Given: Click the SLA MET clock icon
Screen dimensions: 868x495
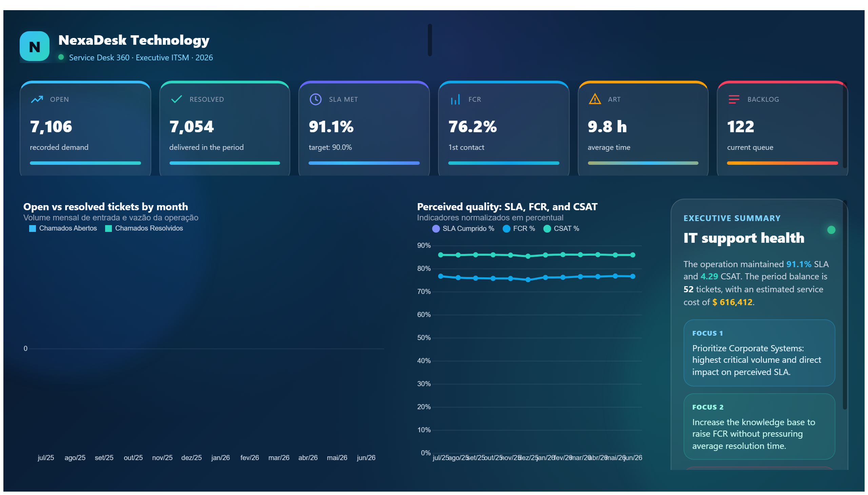Looking at the screenshot, I should click(x=316, y=99).
